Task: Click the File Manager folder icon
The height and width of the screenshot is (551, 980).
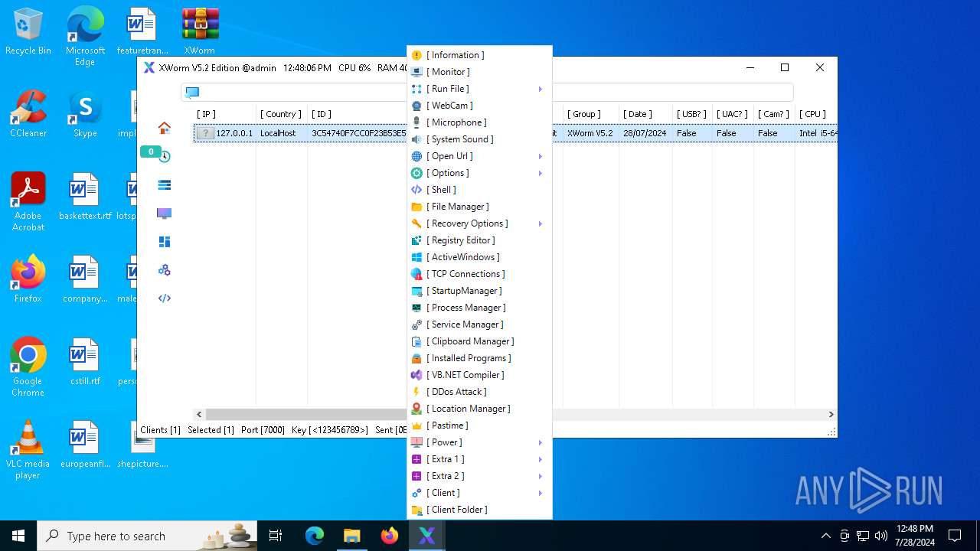Action: click(416, 207)
